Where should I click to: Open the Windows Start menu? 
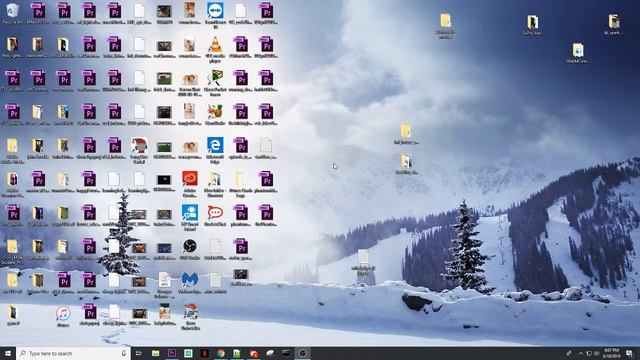click(8, 353)
